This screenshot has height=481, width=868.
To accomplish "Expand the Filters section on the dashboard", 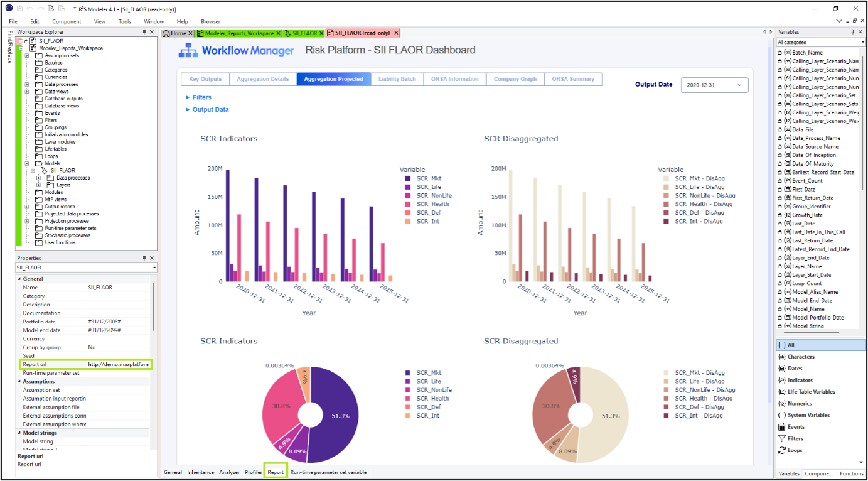I will pos(198,97).
